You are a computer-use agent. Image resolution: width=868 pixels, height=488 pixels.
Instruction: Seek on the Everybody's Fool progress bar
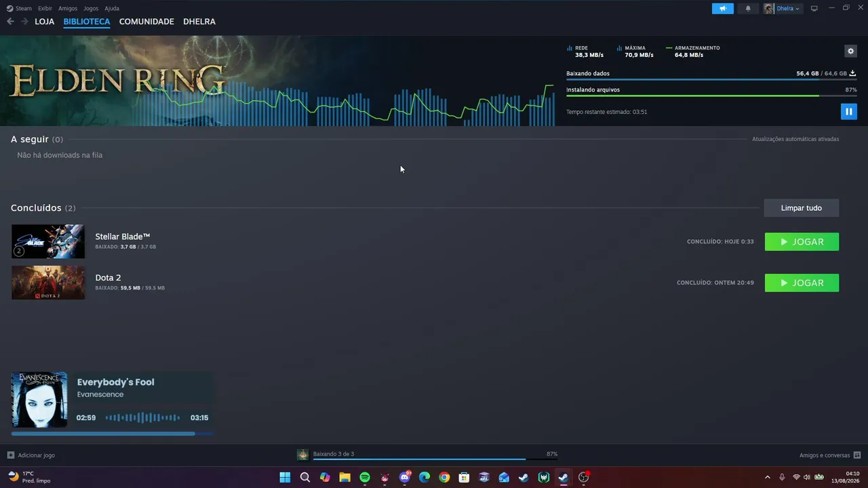(x=112, y=434)
